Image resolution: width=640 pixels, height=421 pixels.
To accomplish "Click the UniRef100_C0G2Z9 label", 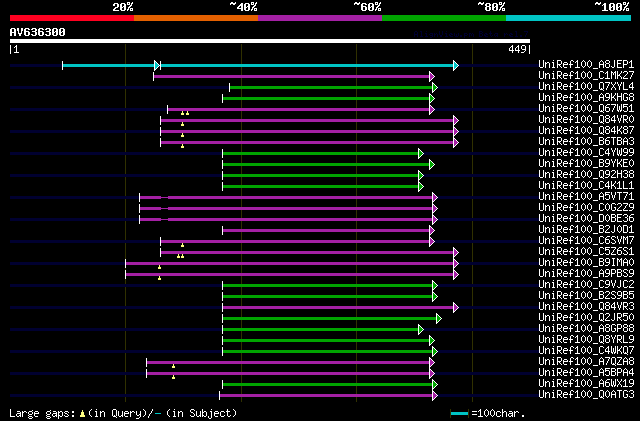I will pos(586,208).
